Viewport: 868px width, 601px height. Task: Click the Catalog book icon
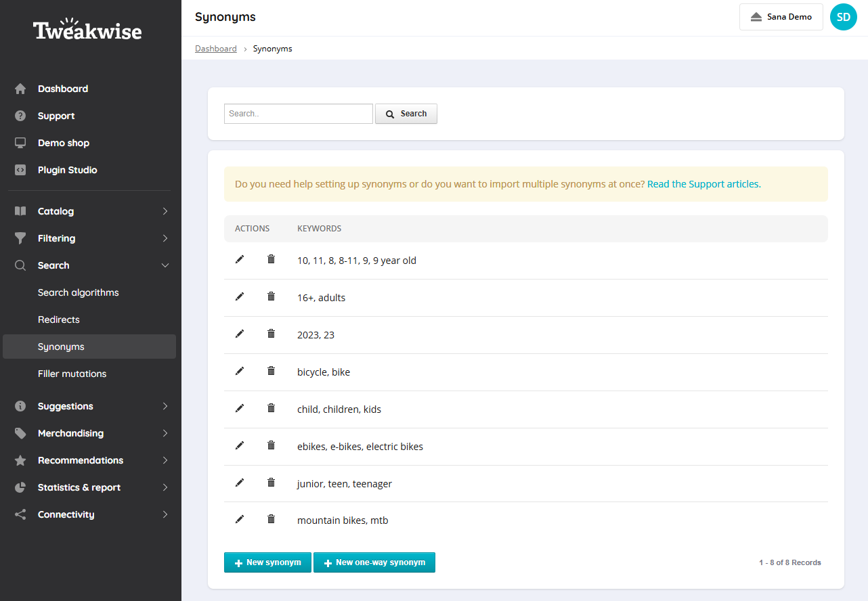pos(20,211)
